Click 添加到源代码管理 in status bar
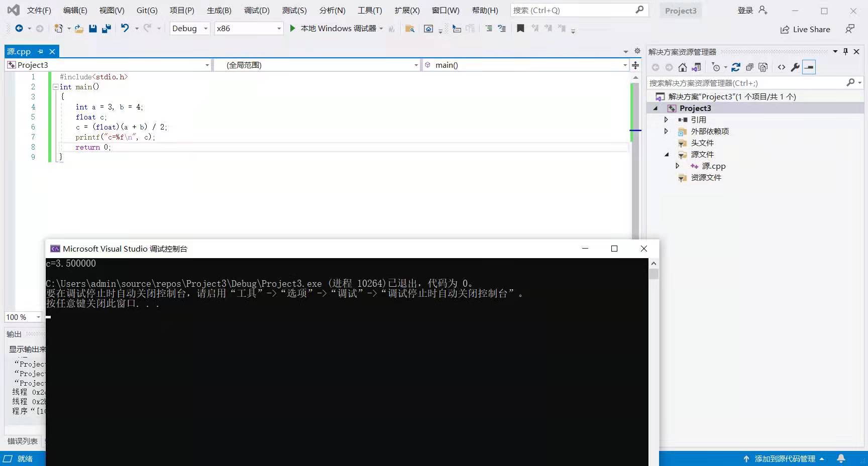The width and height of the screenshot is (868, 466). [785, 458]
